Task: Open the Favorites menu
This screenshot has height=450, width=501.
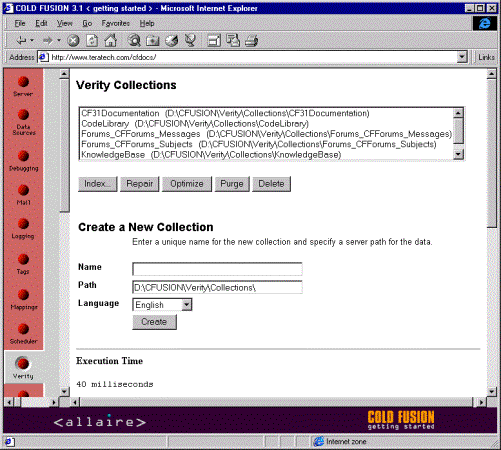Action: click(116, 23)
